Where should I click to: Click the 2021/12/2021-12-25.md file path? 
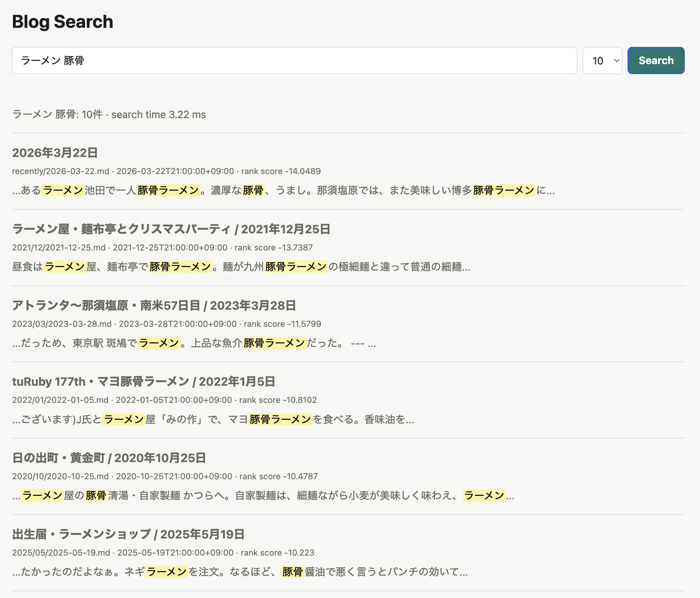tap(59, 247)
